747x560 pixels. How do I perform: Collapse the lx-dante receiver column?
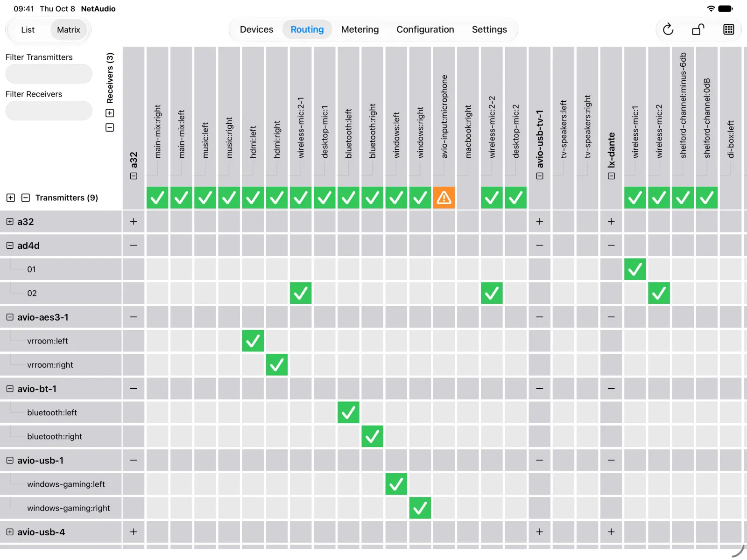[x=612, y=176]
